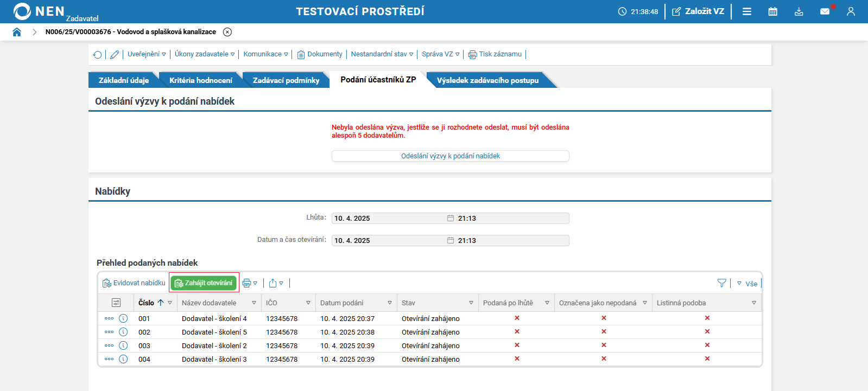Click the refresh record icon

(98, 54)
